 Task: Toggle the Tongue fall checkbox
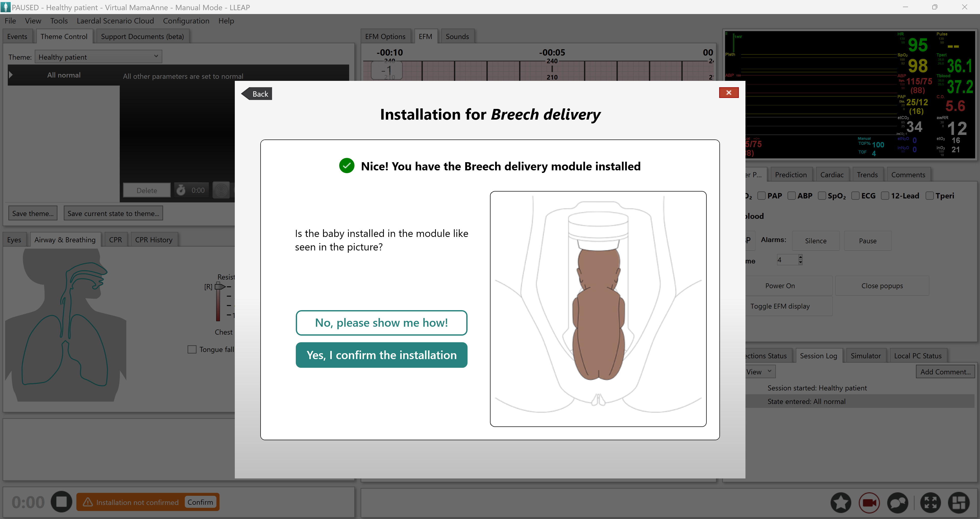pyautogui.click(x=192, y=349)
